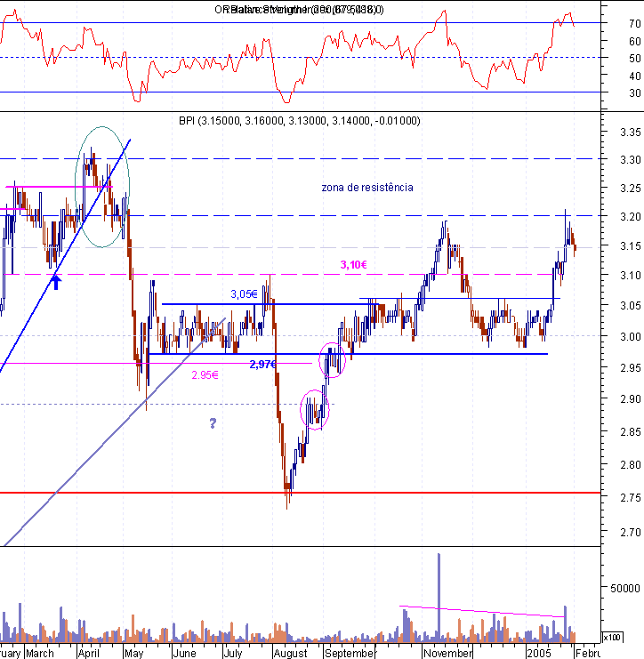Select the magenta declining trendline on volume
This screenshot has height=659, width=644.
[482, 611]
